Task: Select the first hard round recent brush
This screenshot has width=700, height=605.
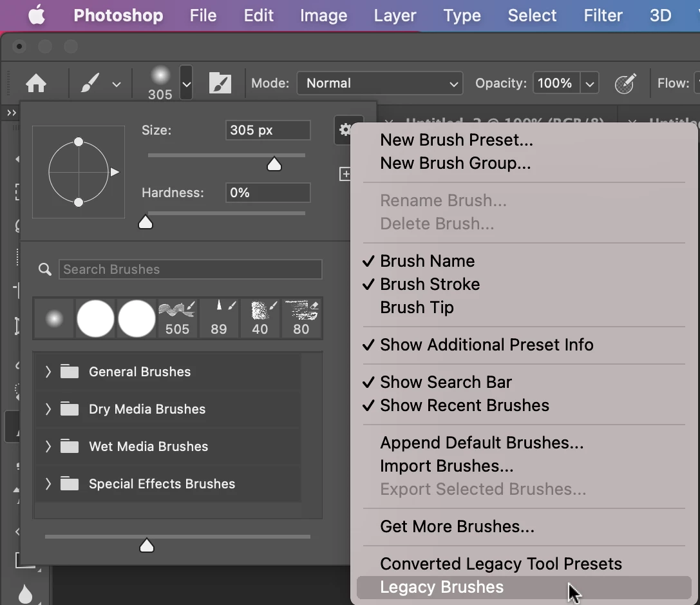Action: (x=95, y=318)
